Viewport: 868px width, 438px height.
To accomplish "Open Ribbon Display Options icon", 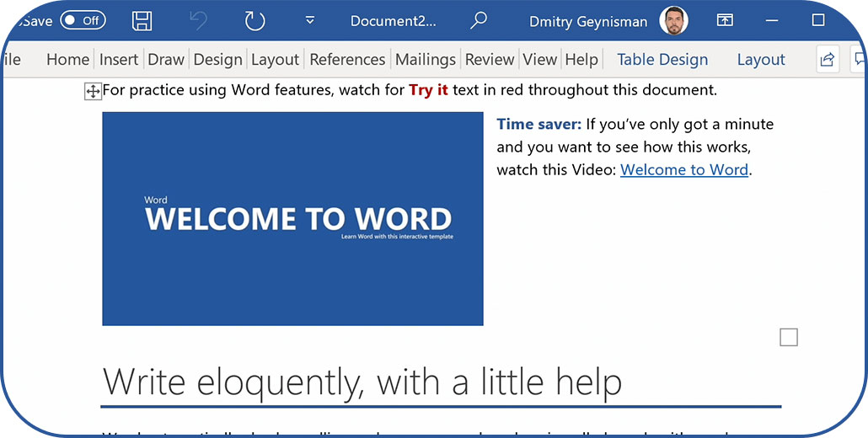I will 725,21.
